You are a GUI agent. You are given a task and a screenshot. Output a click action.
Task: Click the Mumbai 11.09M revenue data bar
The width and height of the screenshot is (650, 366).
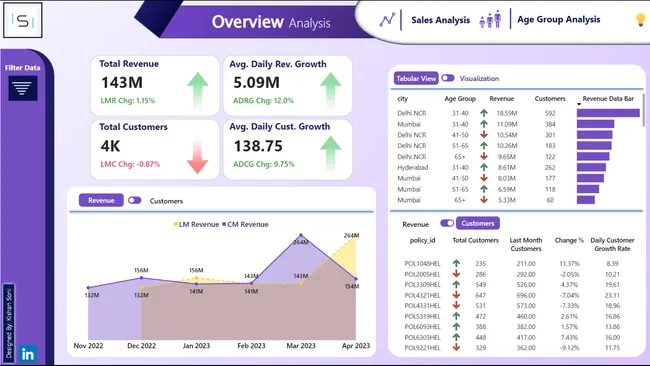pos(595,124)
